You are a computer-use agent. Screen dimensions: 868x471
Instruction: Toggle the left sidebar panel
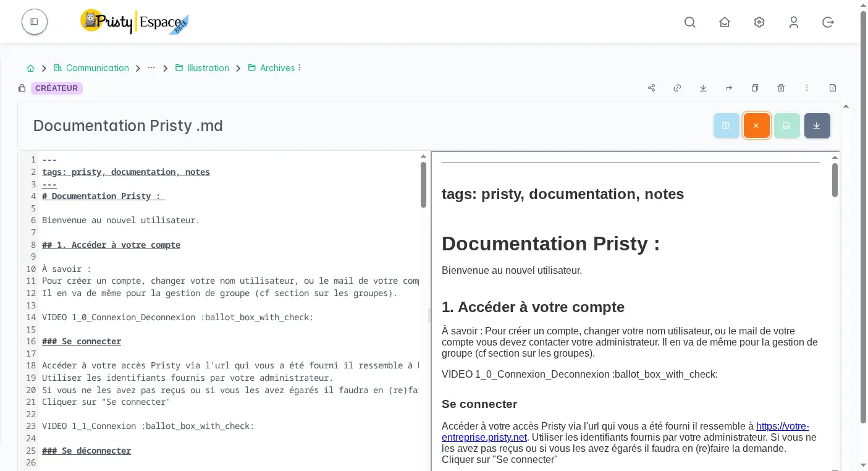[x=34, y=22]
